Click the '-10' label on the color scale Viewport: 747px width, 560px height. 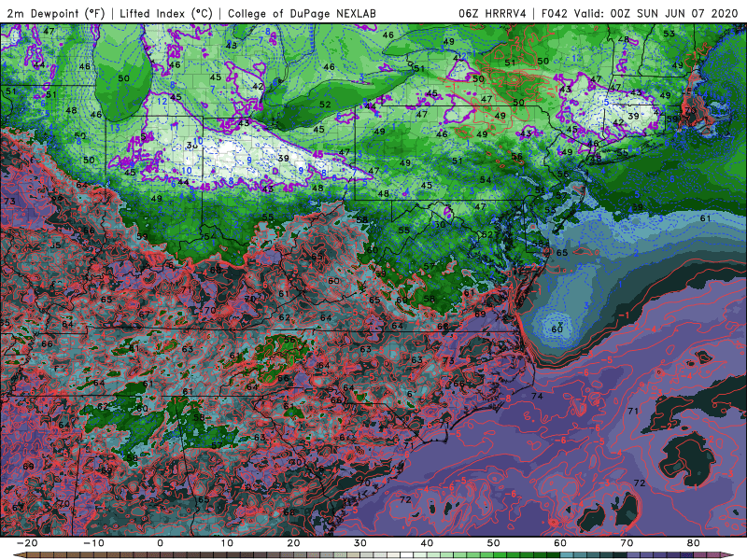(93, 543)
